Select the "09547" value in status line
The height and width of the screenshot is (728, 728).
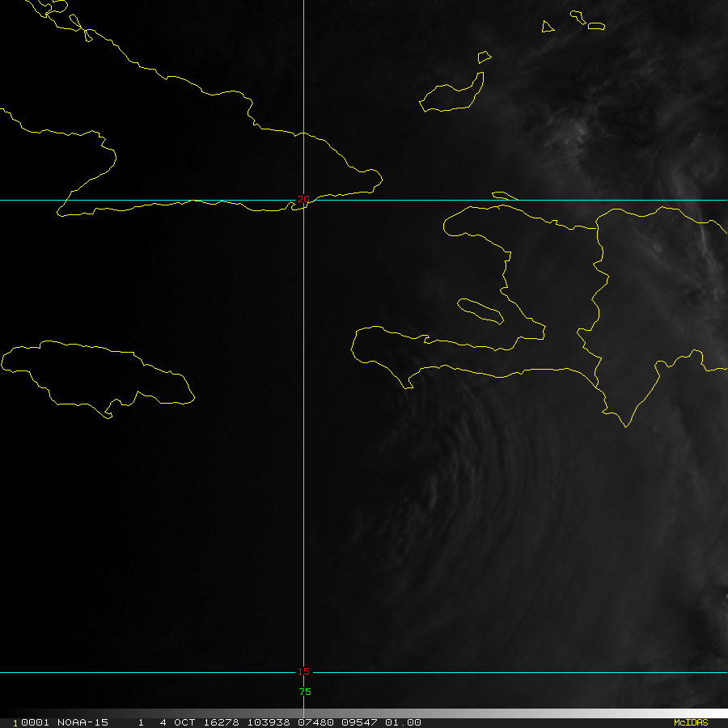point(359,722)
